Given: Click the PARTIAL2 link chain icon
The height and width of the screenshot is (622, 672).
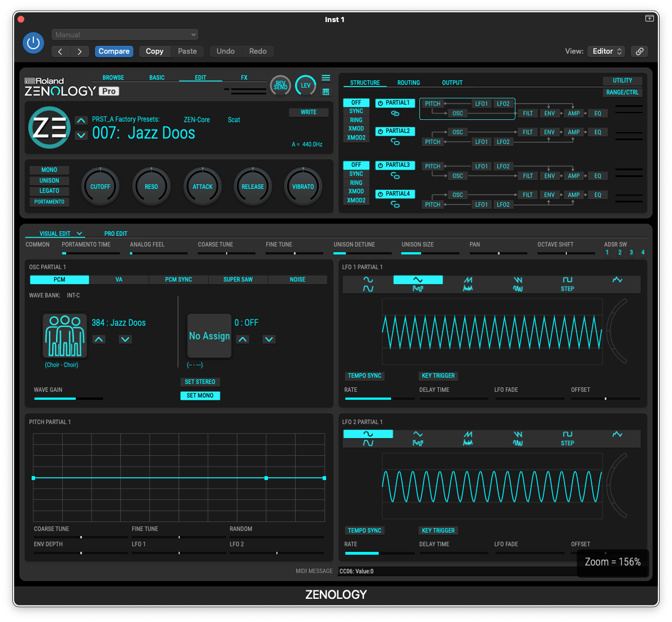Looking at the screenshot, I should 395,142.
